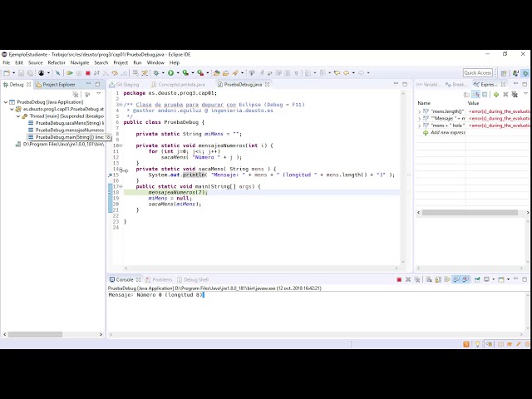532x399 pixels.
Task: Click the red Terminate icon in Console
Action: click(x=399, y=279)
